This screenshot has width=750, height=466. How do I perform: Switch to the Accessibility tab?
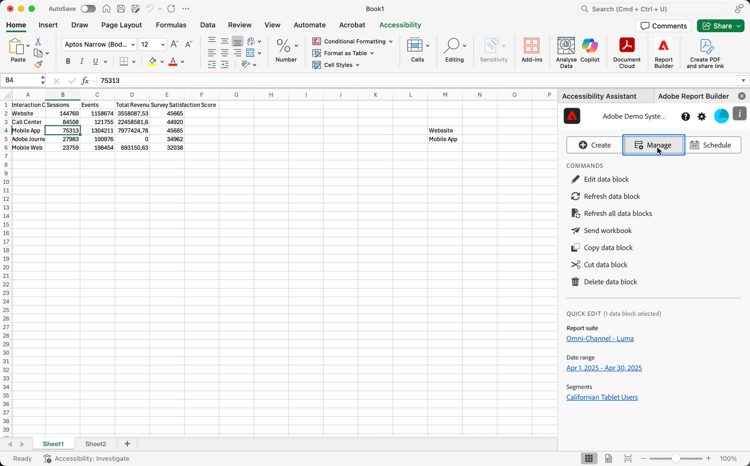coord(400,25)
